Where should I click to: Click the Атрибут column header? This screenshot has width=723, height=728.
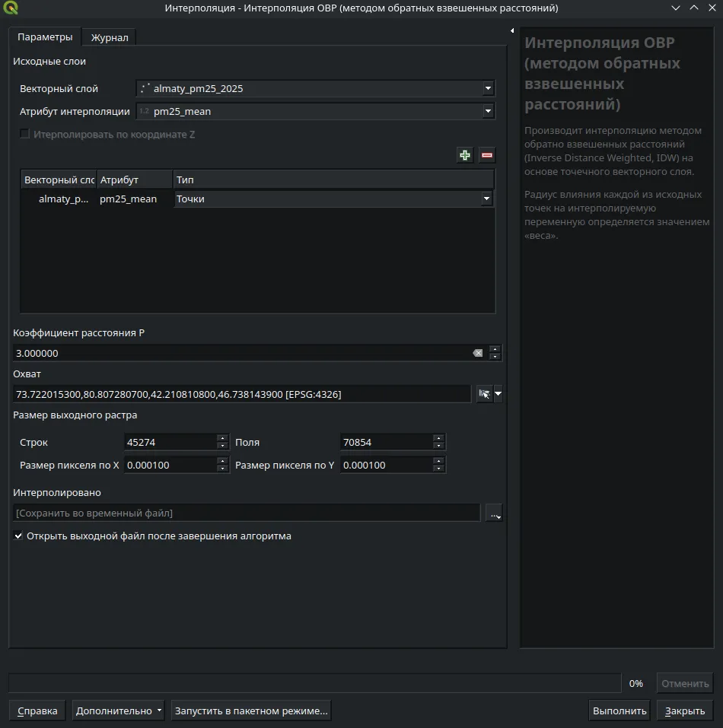135,180
